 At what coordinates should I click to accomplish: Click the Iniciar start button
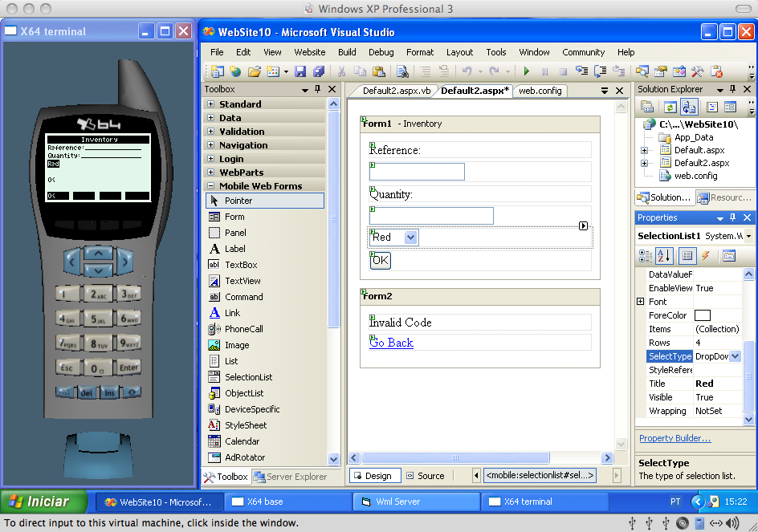[43, 502]
